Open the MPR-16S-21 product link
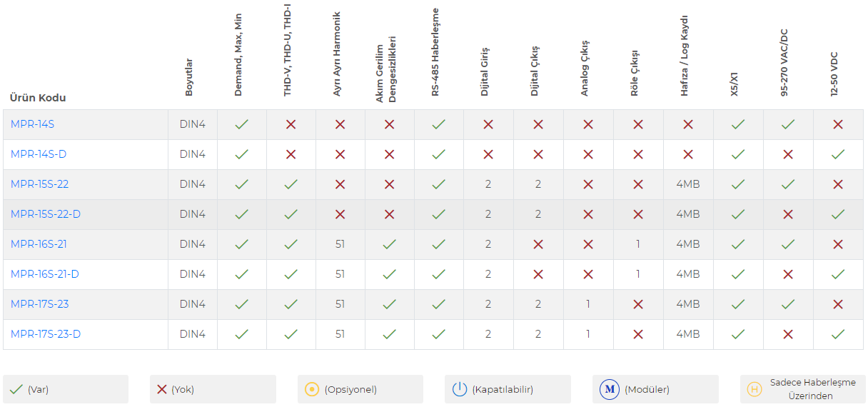 [x=39, y=244]
